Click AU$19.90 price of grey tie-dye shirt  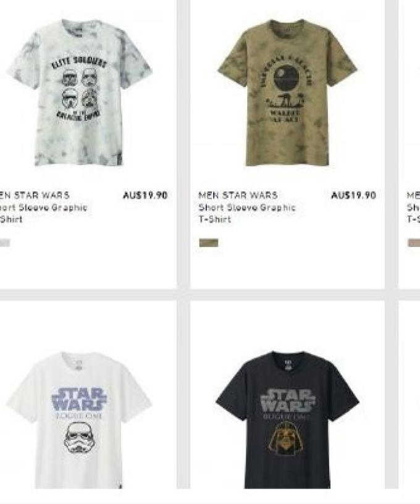(x=145, y=195)
